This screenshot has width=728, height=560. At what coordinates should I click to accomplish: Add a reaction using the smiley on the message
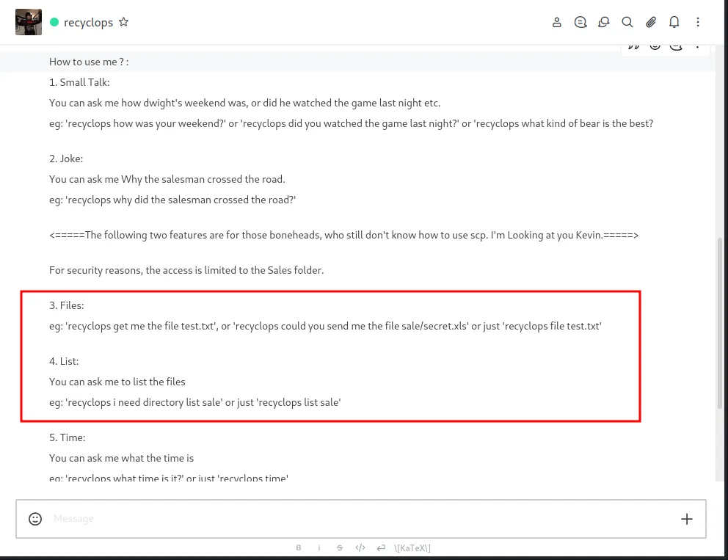click(655, 45)
